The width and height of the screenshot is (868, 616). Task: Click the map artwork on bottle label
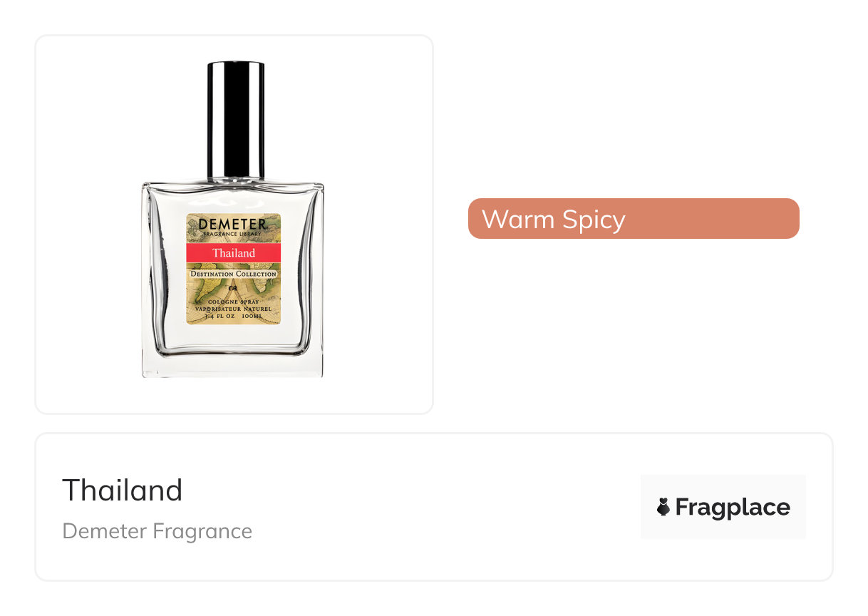point(234,289)
